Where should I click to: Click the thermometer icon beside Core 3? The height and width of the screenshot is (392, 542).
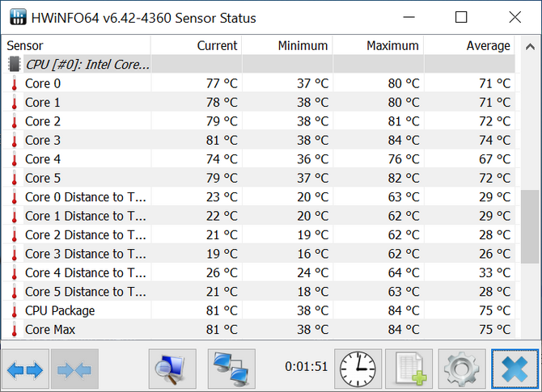pos(15,140)
